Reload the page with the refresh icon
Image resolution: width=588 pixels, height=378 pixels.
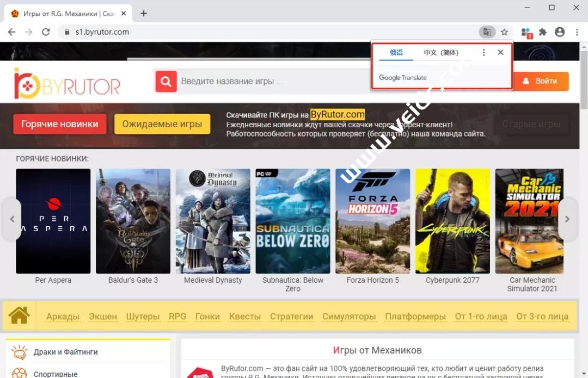point(46,32)
